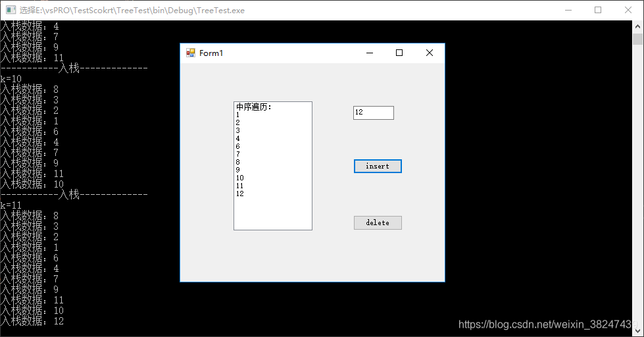This screenshot has height=337, width=644.
Task: Click the Form1 window title text
Action: [211, 53]
